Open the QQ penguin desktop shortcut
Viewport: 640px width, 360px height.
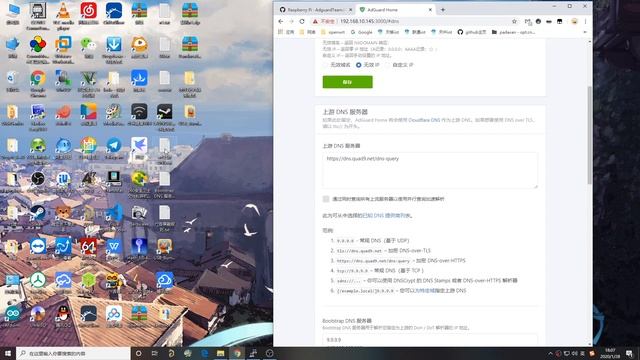(x=63, y=314)
